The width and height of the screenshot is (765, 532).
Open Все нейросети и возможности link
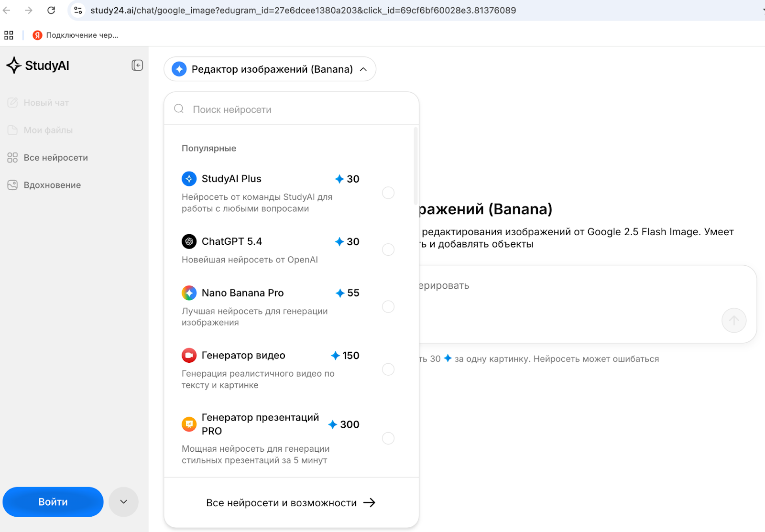(291, 503)
